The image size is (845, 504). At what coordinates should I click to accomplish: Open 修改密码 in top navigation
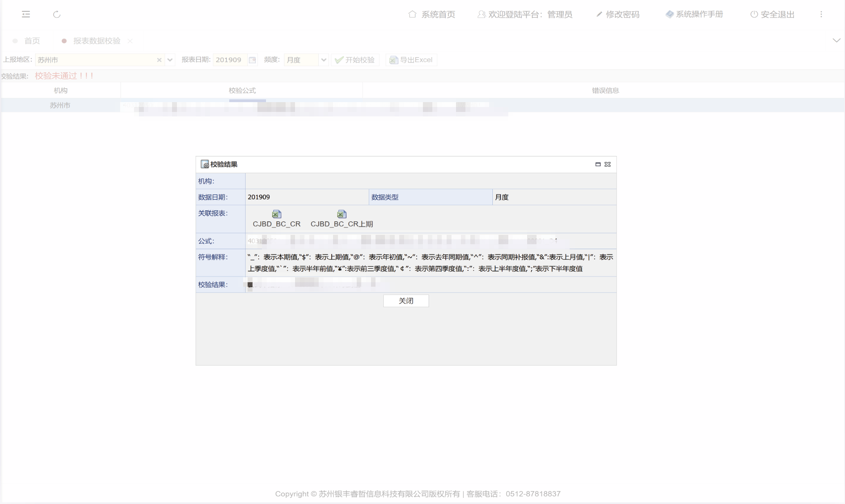(x=618, y=14)
